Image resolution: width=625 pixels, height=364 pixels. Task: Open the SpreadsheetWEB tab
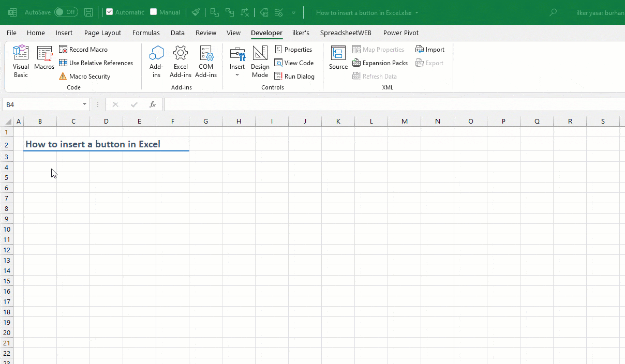[x=346, y=33]
